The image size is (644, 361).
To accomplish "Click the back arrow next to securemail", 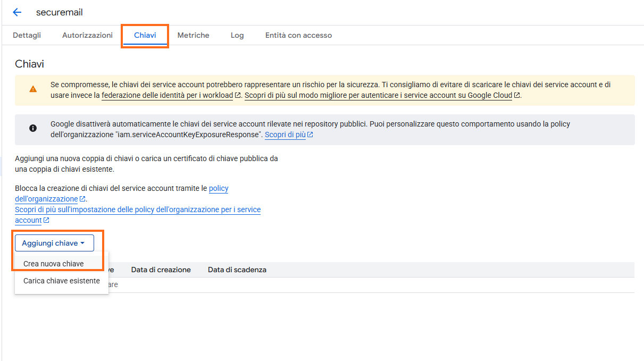I will [17, 12].
